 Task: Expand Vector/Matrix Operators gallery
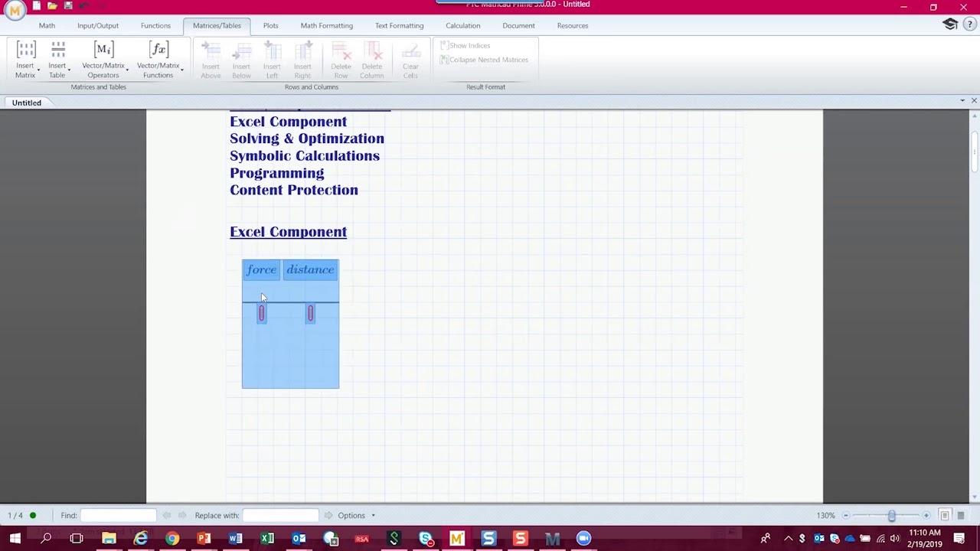coord(103,60)
